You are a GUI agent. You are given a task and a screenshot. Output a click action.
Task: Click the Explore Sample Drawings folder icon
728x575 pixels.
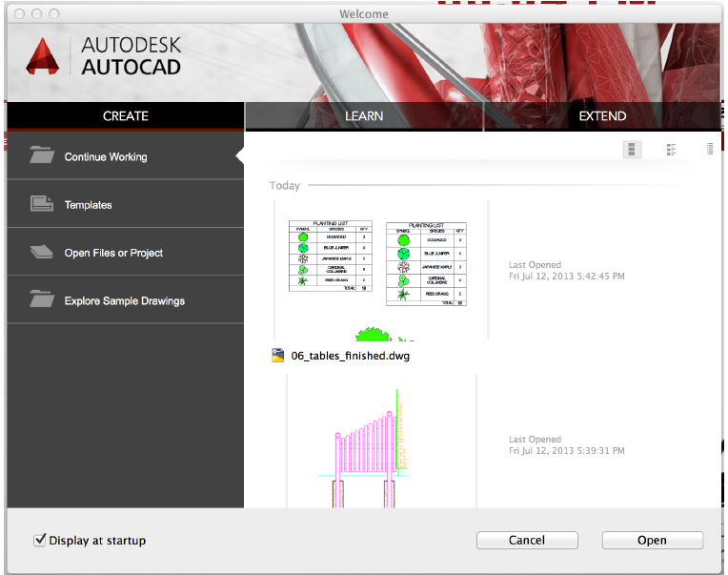coord(42,298)
